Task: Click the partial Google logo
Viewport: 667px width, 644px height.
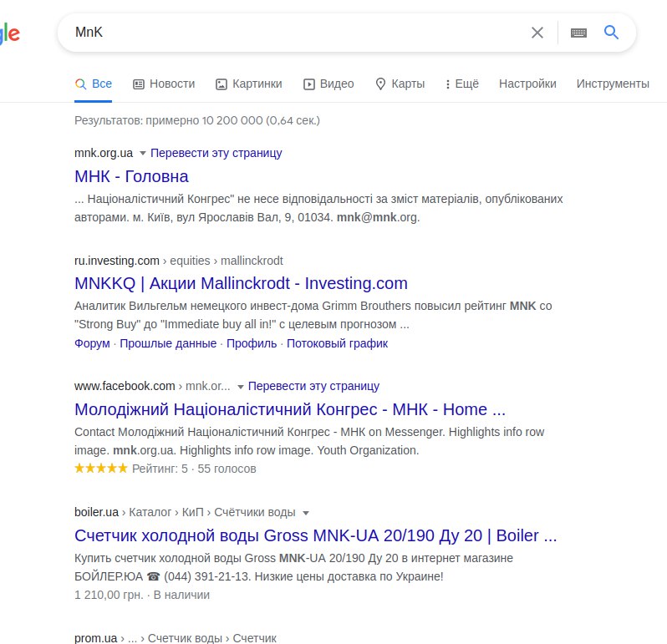Action: pyautogui.click(x=10, y=33)
